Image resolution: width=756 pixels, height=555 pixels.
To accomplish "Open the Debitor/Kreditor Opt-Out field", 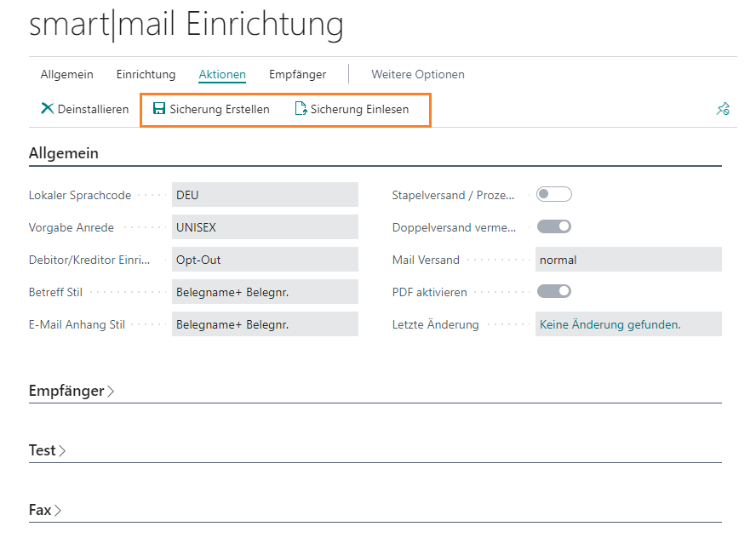I will 265,260.
